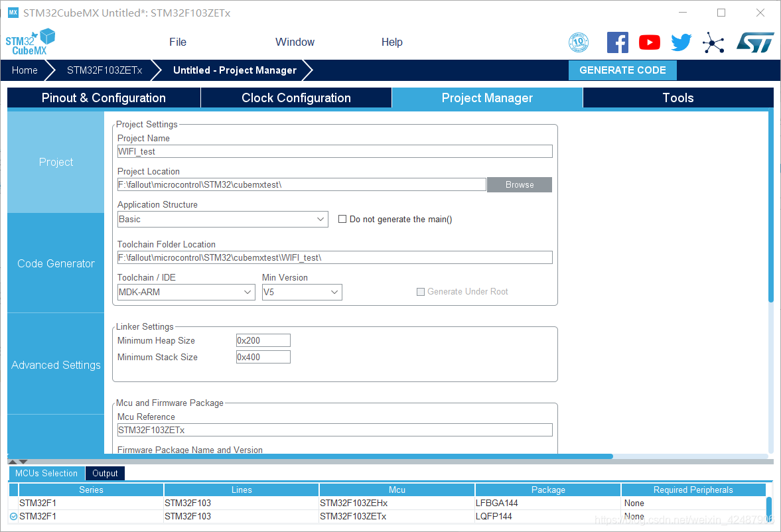This screenshot has width=781, height=532.
Task: Click Browse for project location
Action: pos(520,185)
